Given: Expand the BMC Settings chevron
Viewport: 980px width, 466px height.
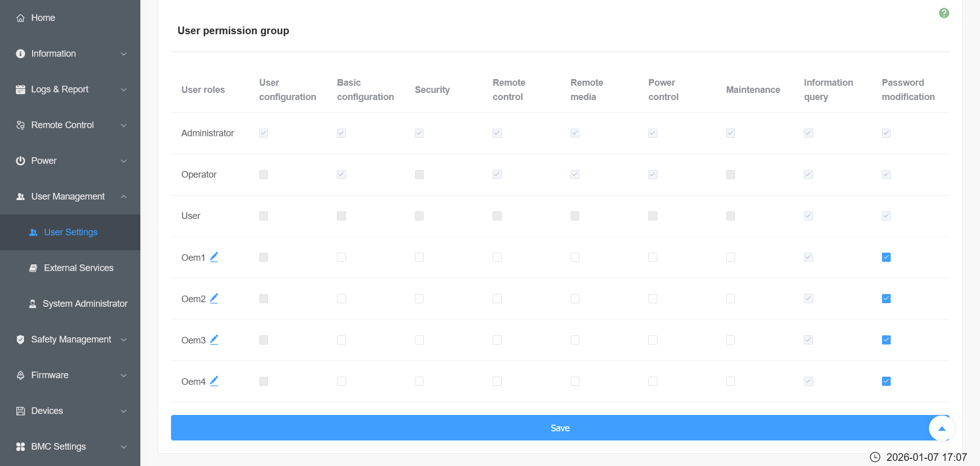Looking at the screenshot, I should [x=124, y=447].
